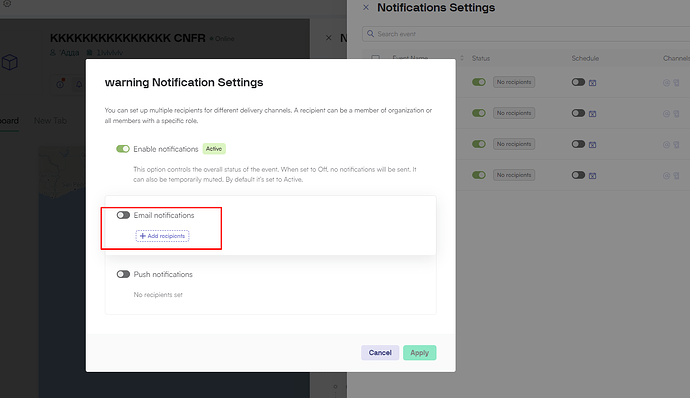Viewport: 690px width, 398px height.
Task: Turn on the Push notifications toggle
Action: pyautogui.click(x=123, y=274)
